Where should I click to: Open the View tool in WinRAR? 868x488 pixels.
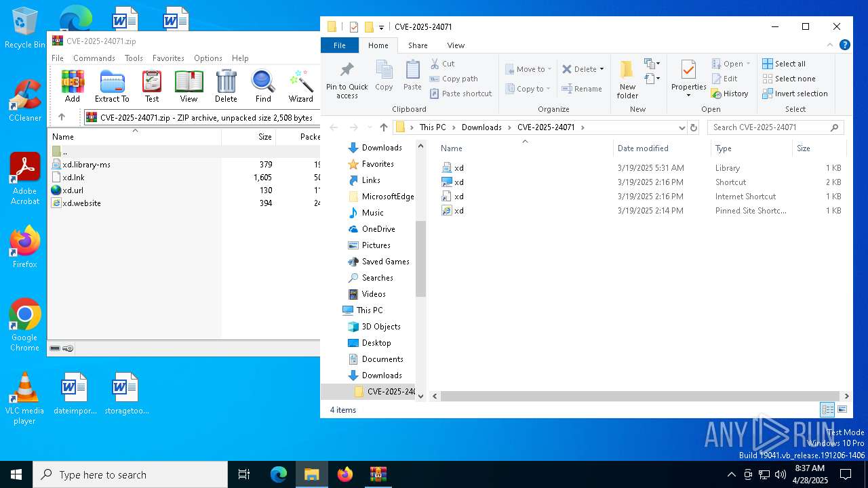(189, 86)
